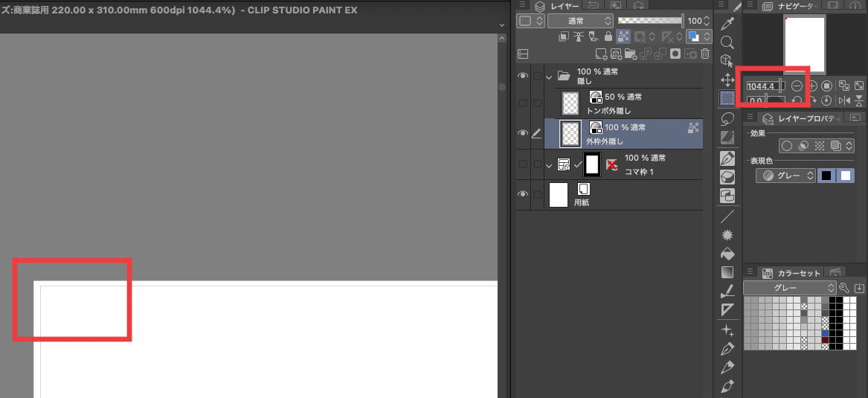Image resolution: width=868 pixels, height=398 pixels.
Task: Click the new layer folder icon
Action: point(630,54)
